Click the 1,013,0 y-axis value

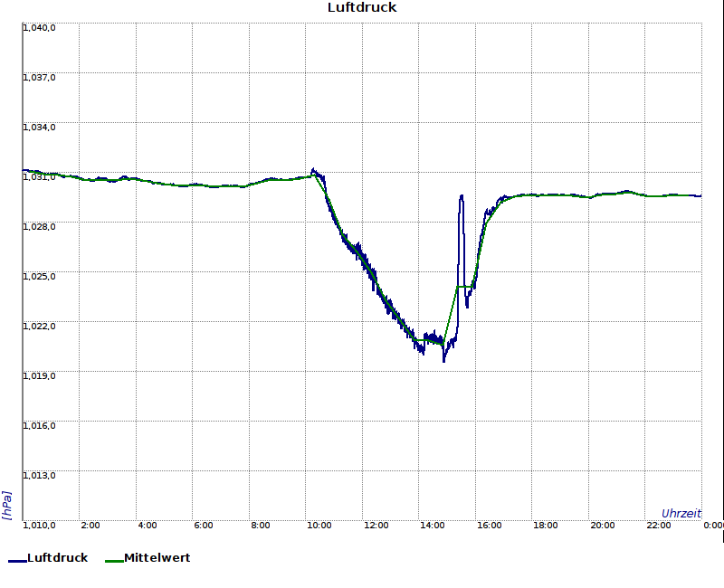(39, 476)
